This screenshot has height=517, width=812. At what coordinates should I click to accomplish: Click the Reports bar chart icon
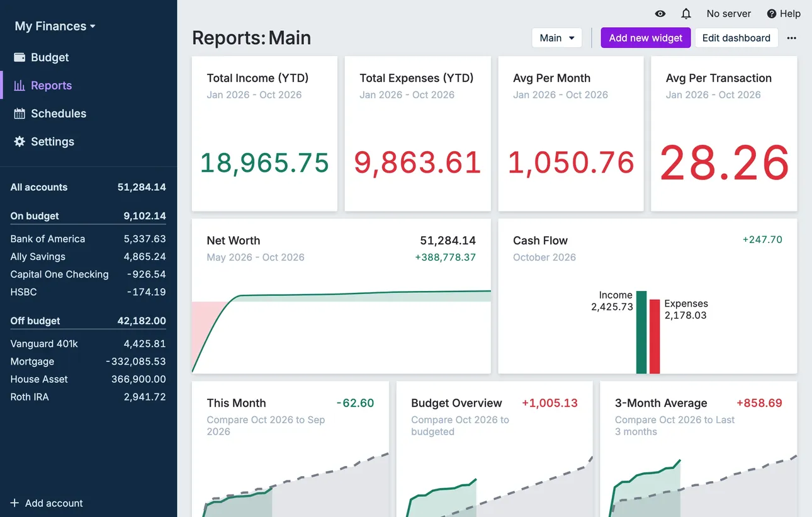pos(20,86)
